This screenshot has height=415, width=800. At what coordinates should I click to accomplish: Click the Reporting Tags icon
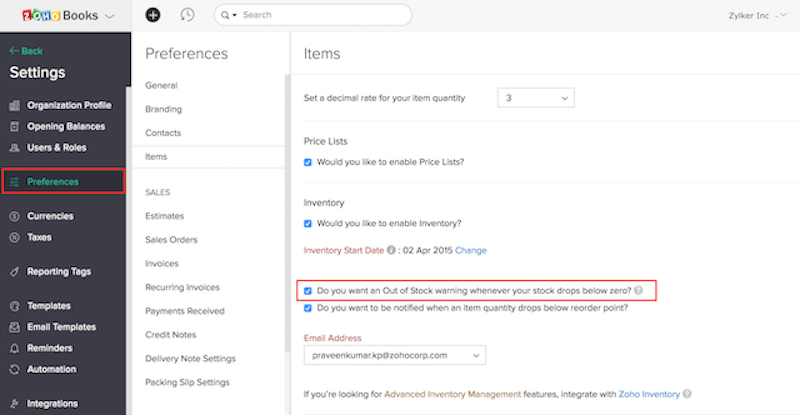pyautogui.click(x=15, y=271)
